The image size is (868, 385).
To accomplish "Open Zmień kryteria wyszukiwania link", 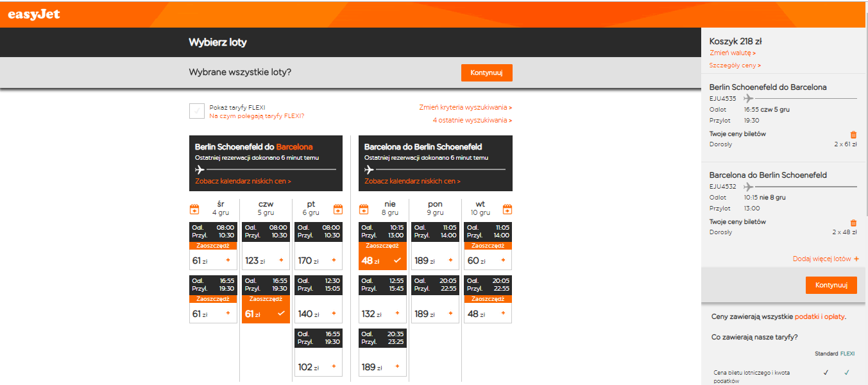I will pyautogui.click(x=466, y=108).
